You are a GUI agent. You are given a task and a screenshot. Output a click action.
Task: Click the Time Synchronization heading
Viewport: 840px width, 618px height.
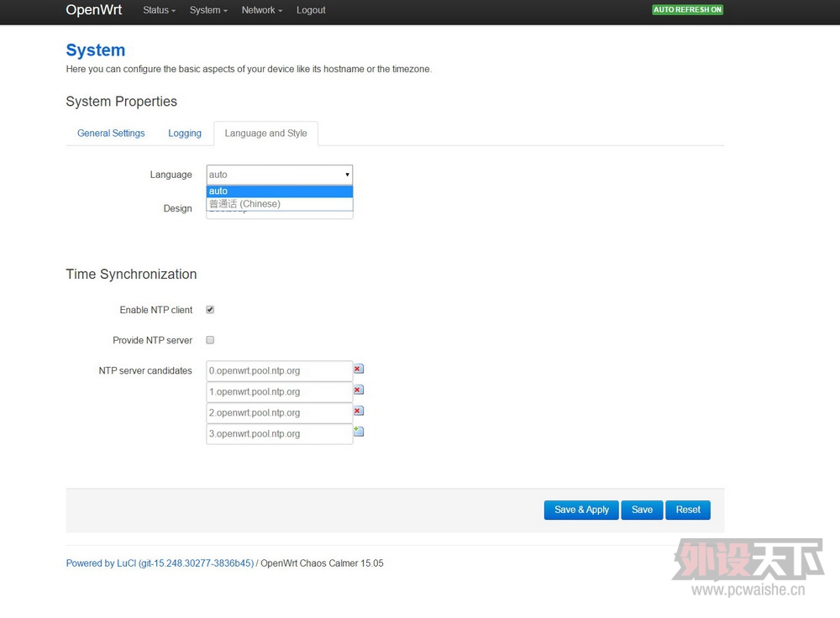(131, 275)
